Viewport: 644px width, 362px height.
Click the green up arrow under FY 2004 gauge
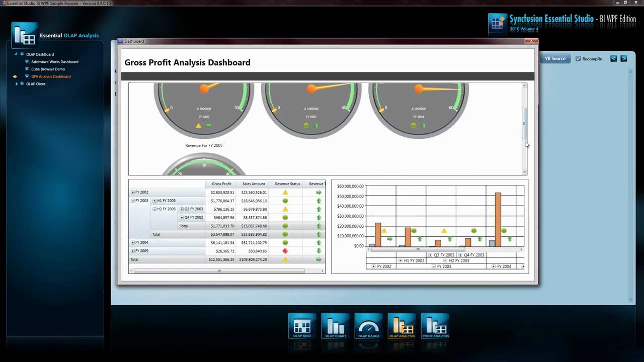click(x=423, y=126)
